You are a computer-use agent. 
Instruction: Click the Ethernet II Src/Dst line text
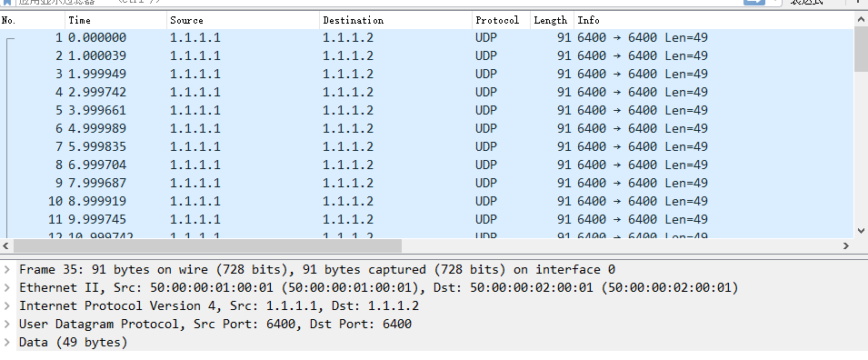pos(379,287)
